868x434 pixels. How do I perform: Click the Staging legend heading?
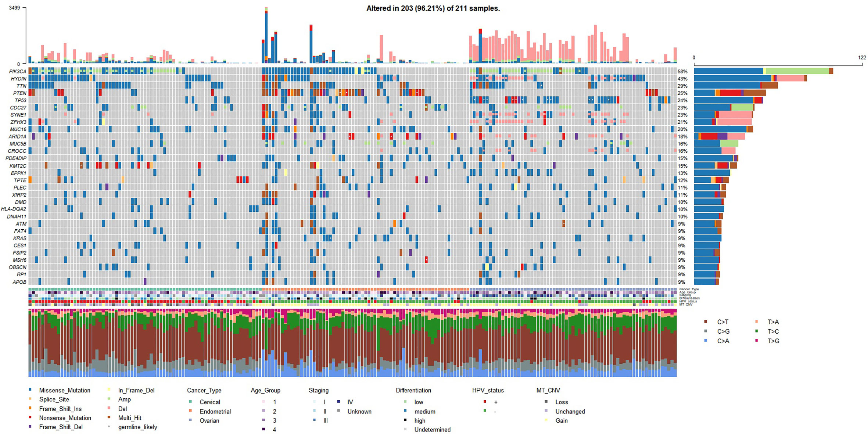319,390
